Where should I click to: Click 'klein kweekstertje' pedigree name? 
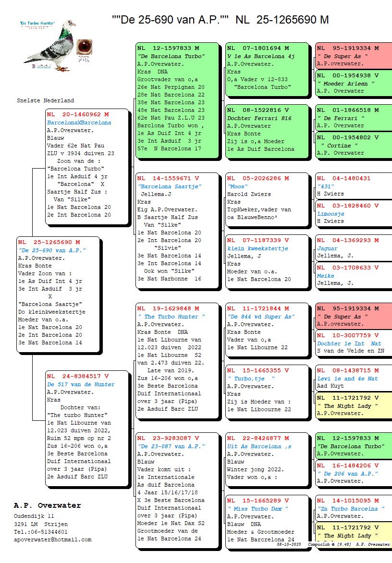[257, 248]
